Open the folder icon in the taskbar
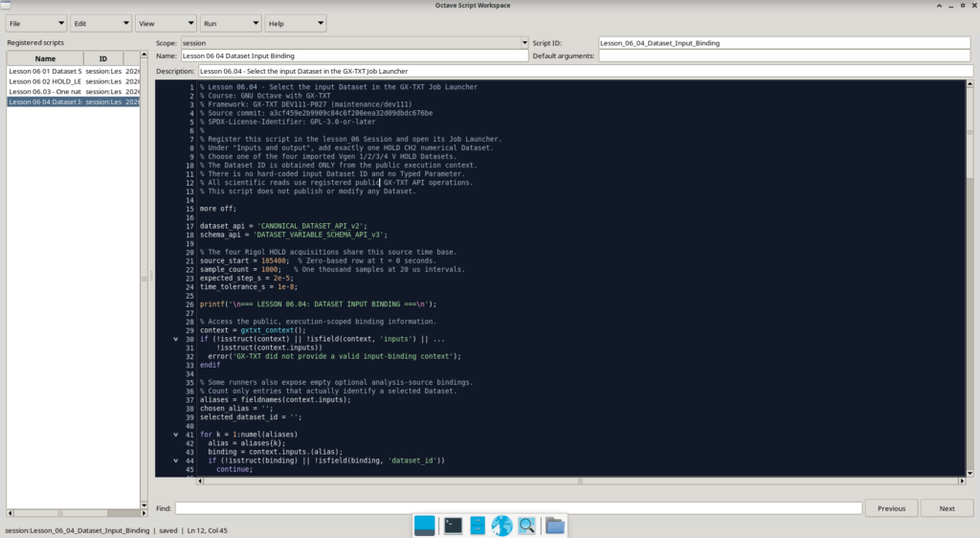This screenshot has width=980, height=538. pyautogui.click(x=554, y=526)
